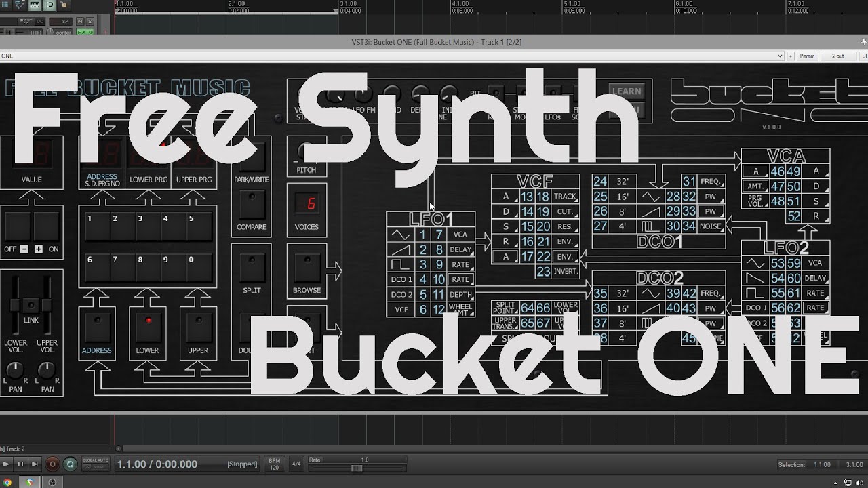Click the BROWSE button on synth
This screenshot has width=868, height=488.
(307, 267)
